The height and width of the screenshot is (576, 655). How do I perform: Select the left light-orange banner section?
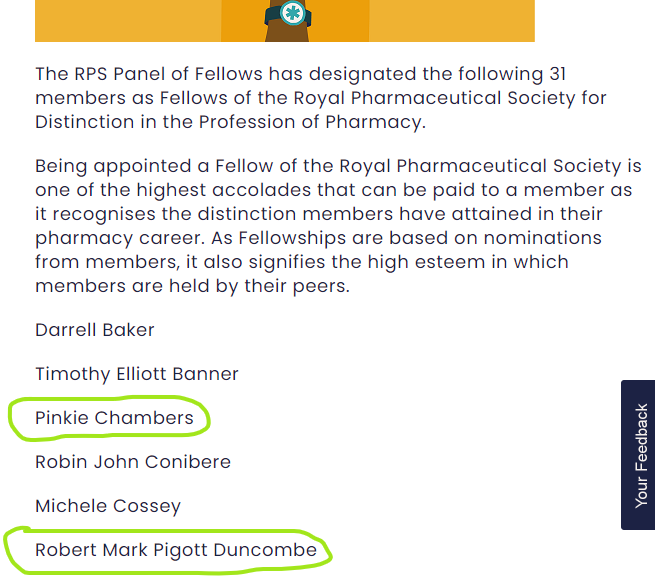128,21
